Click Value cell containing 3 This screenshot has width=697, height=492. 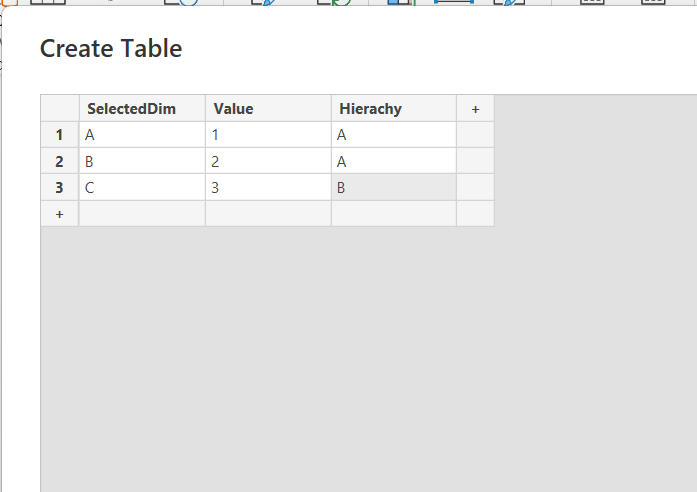click(x=268, y=188)
